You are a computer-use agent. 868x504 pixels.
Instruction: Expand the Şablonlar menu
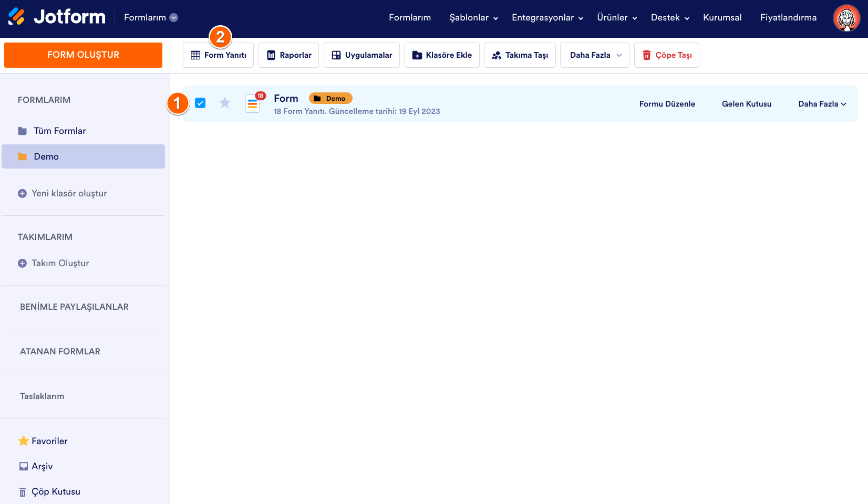[473, 17]
